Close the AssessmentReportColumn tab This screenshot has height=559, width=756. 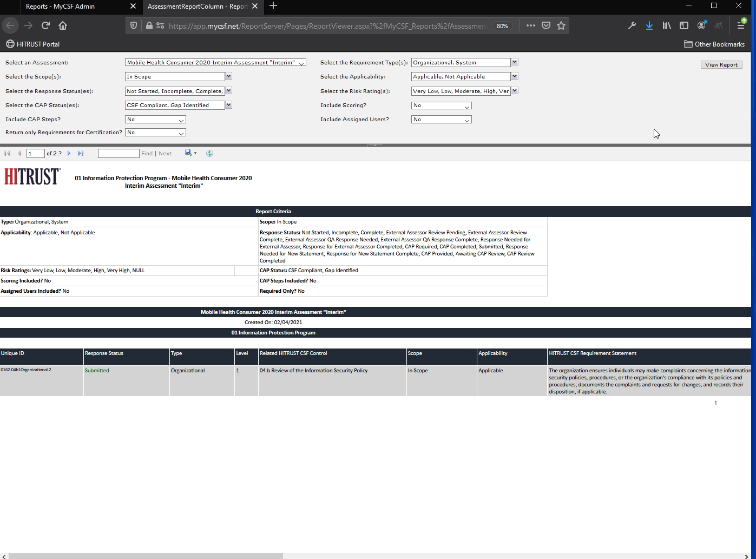coord(255,6)
